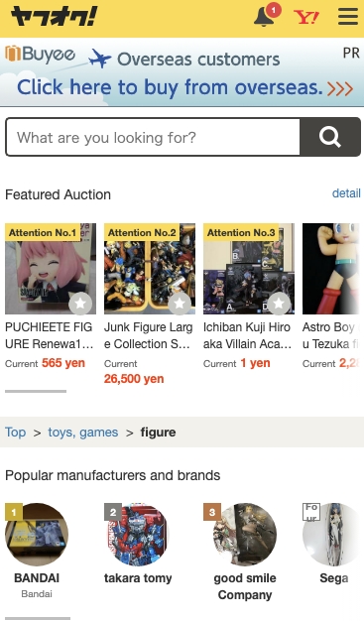Toggle watchlist star on Ichiban Kuji item
364x621 pixels.
click(279, 304)
